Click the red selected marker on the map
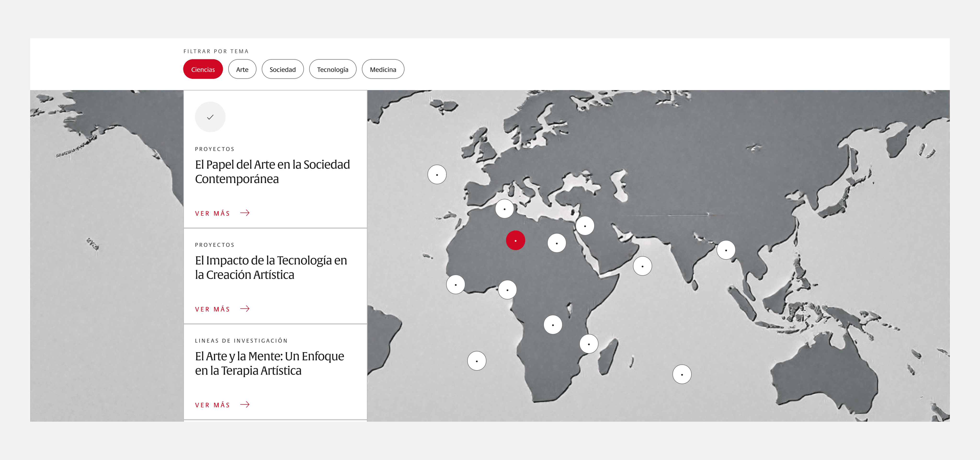The width and height of the screenshot is (980, 460). coord(515,241)
